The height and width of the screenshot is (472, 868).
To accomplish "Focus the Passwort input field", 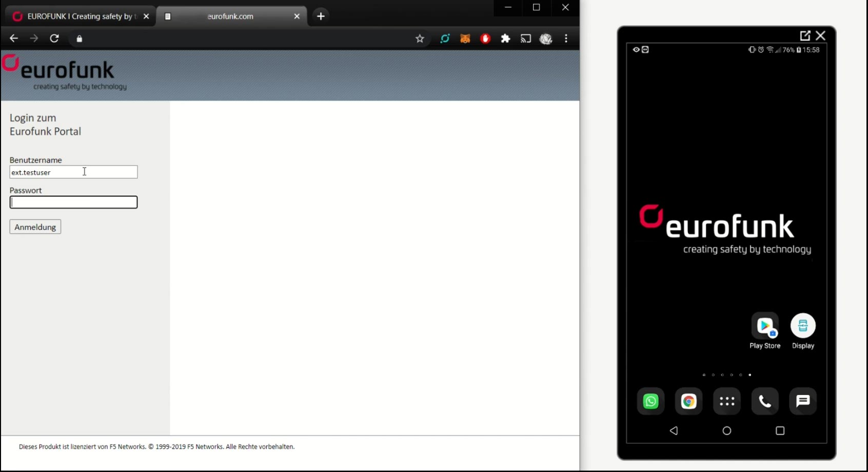I will point(73,202).
